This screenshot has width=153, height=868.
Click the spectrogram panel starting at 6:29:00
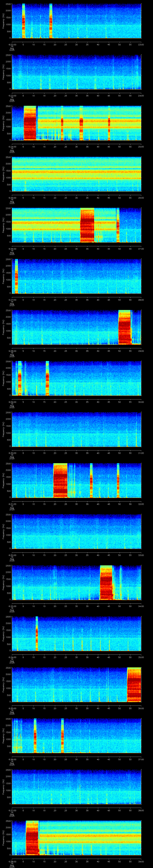(76, 378)
